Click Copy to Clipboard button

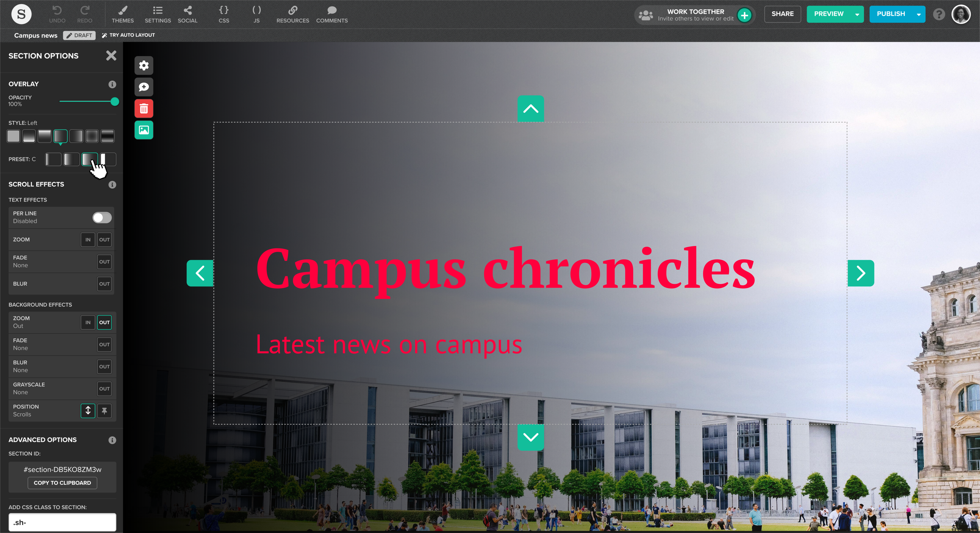click(x=62, y=483)
